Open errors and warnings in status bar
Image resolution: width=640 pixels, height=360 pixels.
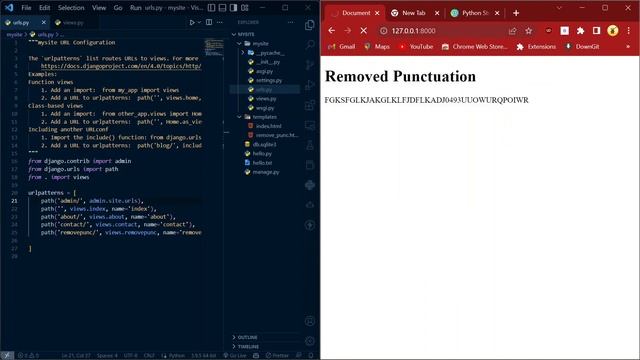[x=28, y=356]
